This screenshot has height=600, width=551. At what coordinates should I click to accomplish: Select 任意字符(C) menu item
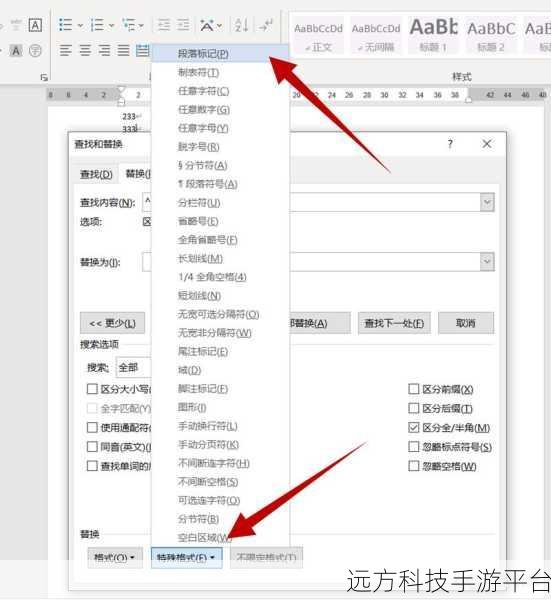pyautogui.click(x=220, y=91)
